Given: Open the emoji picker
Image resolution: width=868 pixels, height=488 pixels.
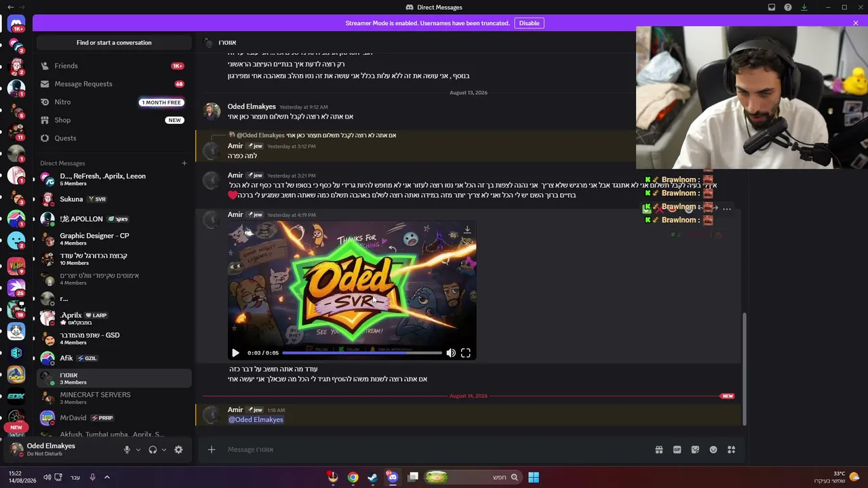Looking at the screenshot, I should (713, 449).
